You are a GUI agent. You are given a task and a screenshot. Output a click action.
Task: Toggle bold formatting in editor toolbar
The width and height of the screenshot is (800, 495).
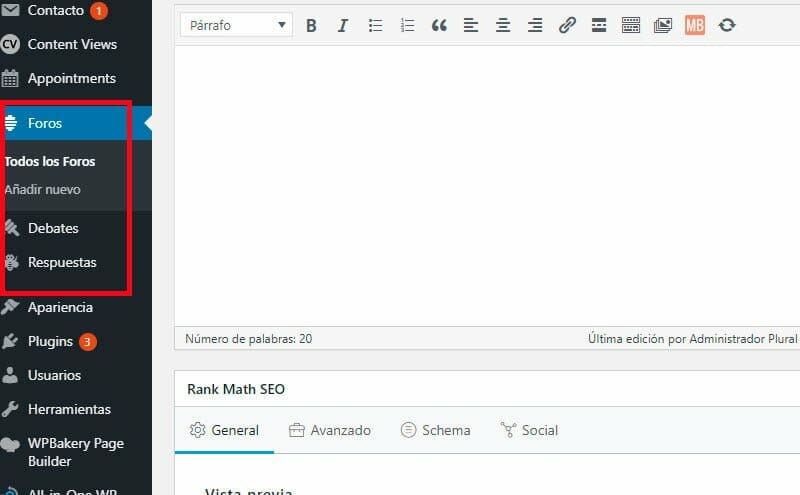pos(311,25)
